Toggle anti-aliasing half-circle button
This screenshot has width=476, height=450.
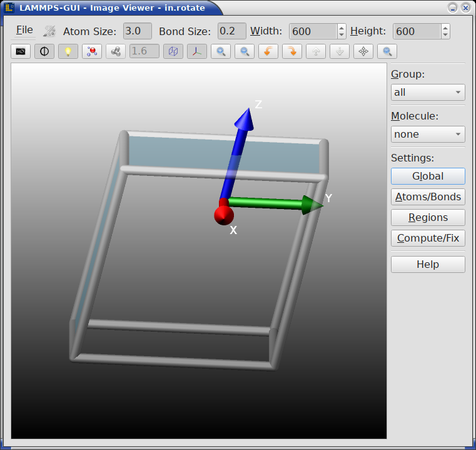click(44, 51)
